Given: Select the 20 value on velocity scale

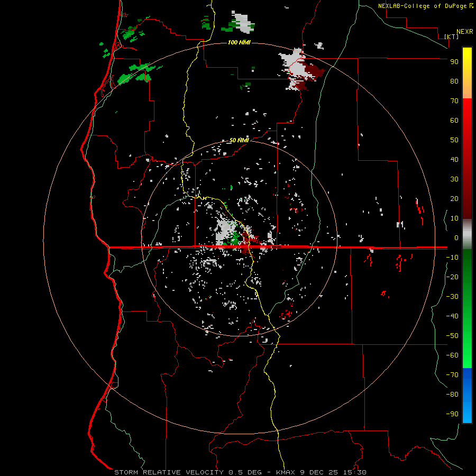Looking at the screenshot, I should coord(454,198).
